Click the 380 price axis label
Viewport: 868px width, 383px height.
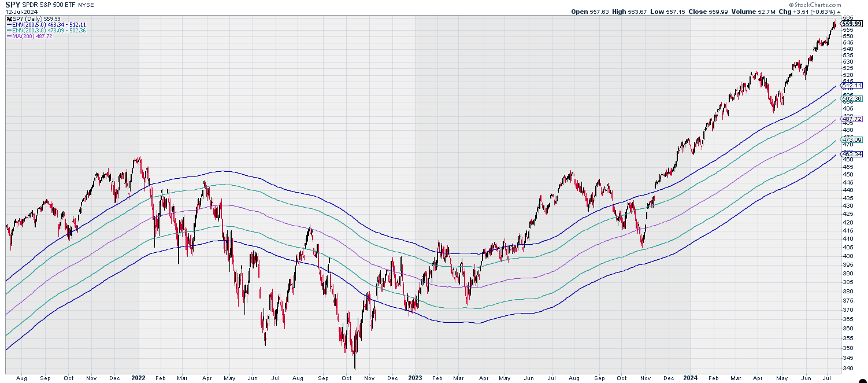pos(848,291)
